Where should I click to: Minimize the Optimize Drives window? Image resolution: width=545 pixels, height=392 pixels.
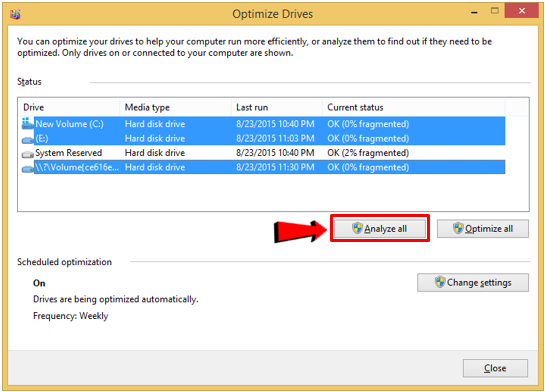tap(474, 13)
